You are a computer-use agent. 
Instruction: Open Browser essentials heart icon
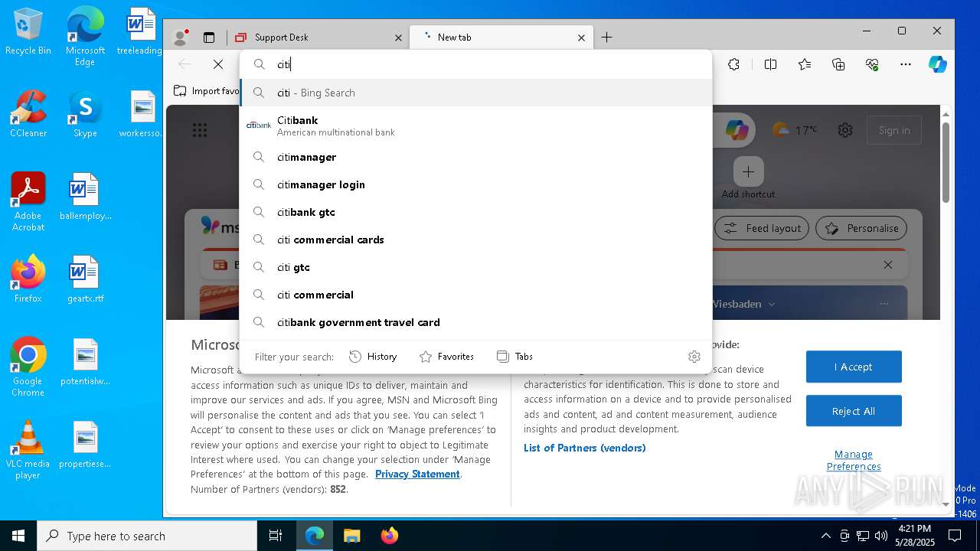[872, 64]
